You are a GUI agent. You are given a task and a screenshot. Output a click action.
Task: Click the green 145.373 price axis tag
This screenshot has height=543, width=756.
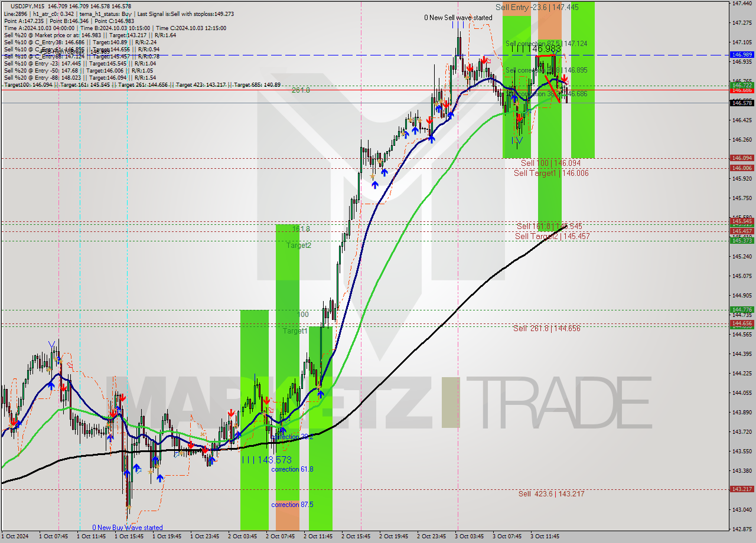(742, 240)
